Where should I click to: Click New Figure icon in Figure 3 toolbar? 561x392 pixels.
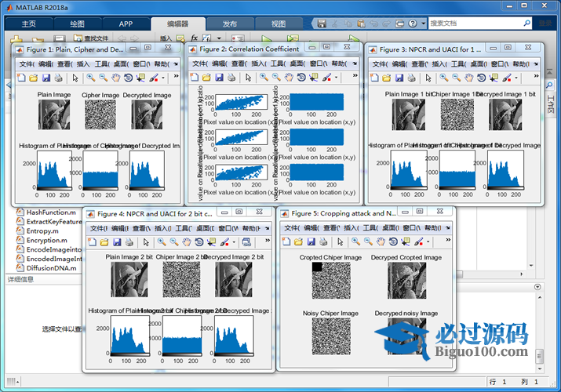pyautogui.click(x=374, y=78)
